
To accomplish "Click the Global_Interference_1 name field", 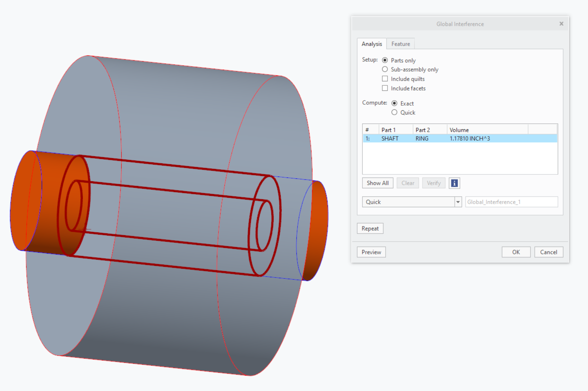I will point(511,202).
